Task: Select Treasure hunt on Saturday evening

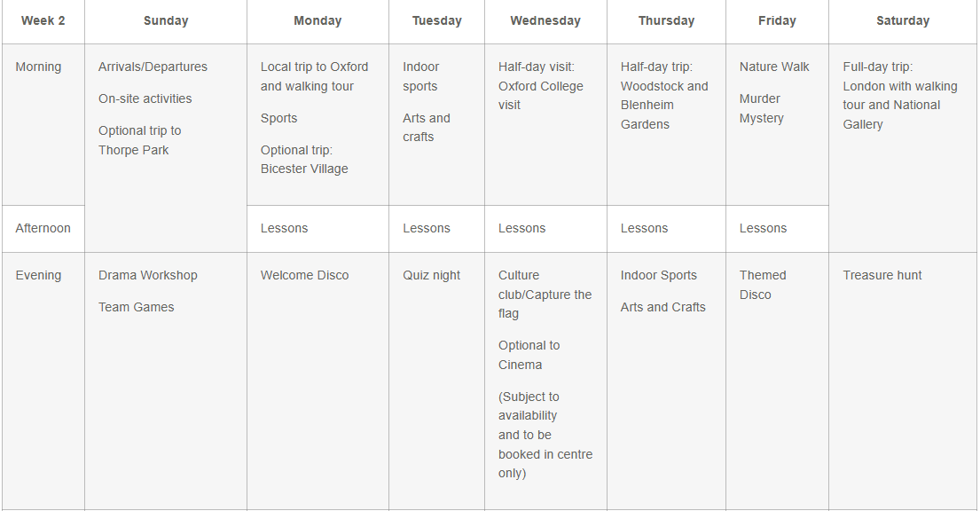Action: [882, 276]
